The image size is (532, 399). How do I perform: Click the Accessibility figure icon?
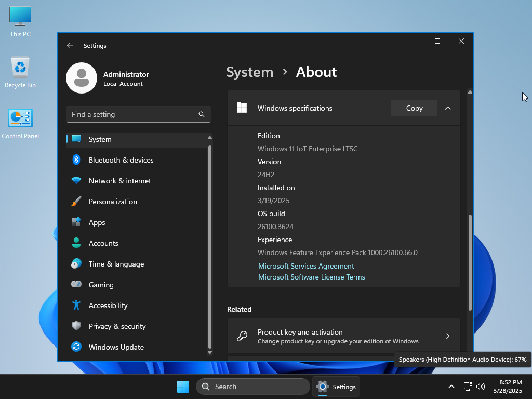(76, 305)
